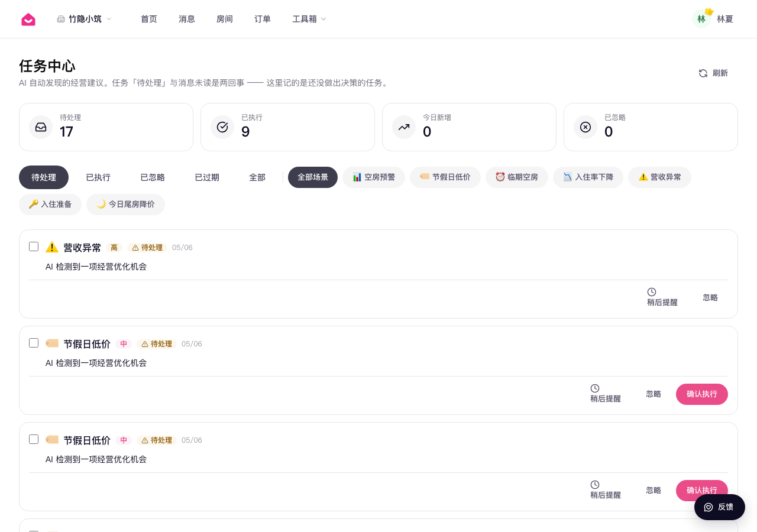Filter by 入住准备 scenario
757x532 pixels.
tap(50, 205)
